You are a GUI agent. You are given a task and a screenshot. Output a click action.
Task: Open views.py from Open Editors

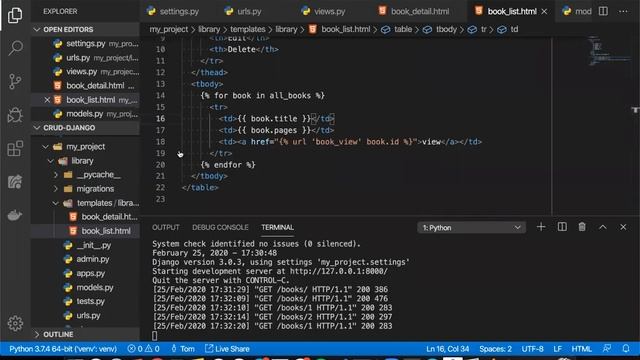(x=86, y=71)
